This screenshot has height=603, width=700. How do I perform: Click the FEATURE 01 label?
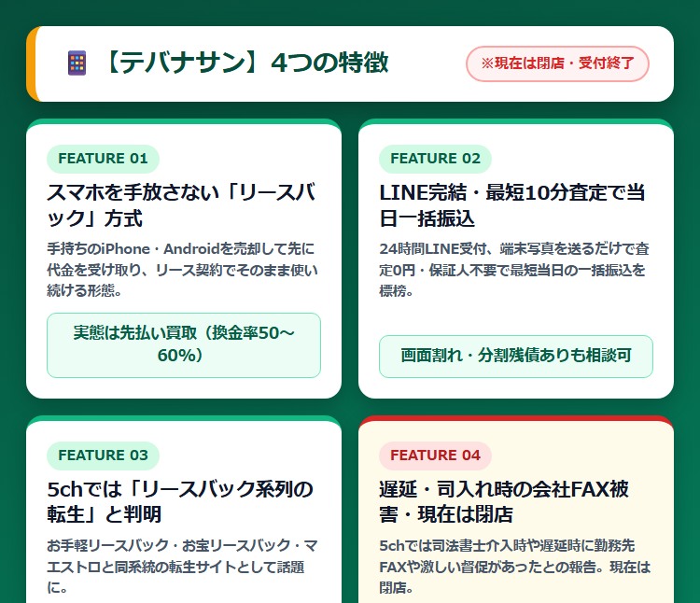tap(103, 159)
